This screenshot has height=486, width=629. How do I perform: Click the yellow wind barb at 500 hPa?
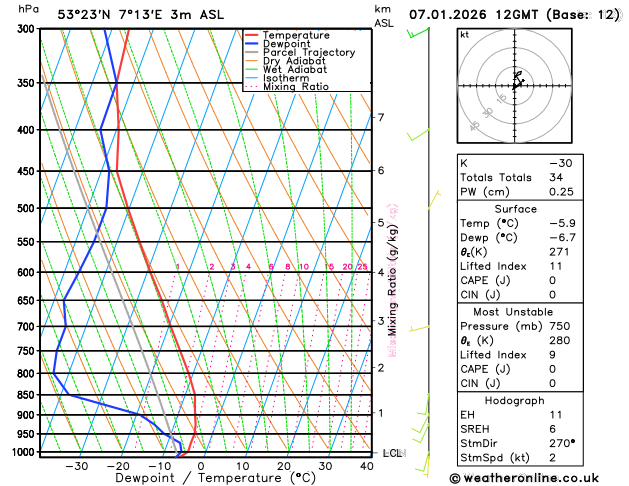[x=434, y=200]
